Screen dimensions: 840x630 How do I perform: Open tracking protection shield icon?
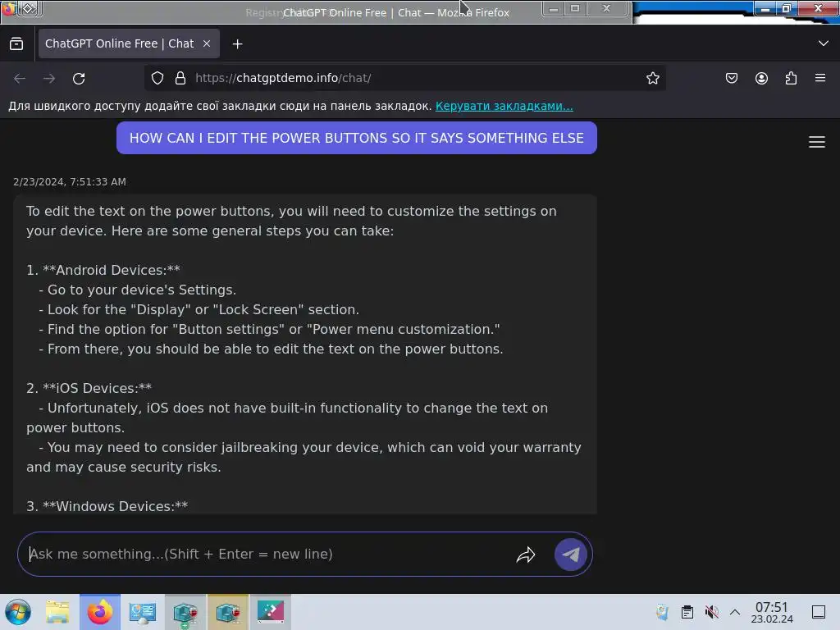[157, 78]
